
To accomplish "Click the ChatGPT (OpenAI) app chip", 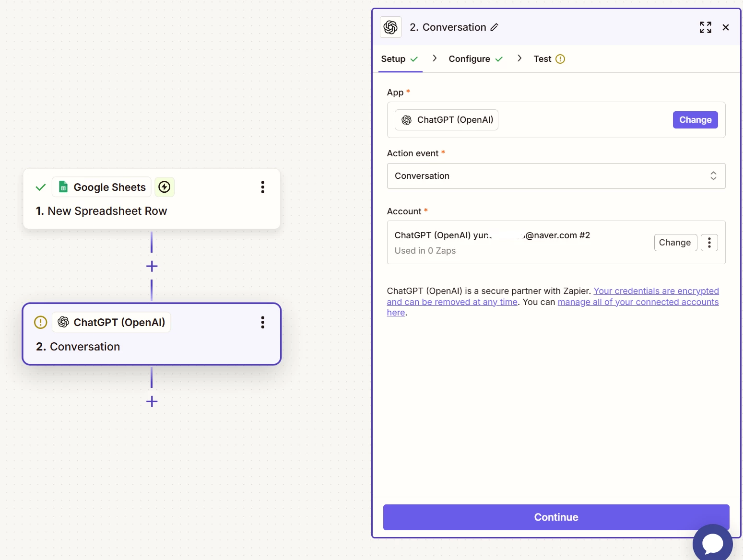I will coord(447,120).
